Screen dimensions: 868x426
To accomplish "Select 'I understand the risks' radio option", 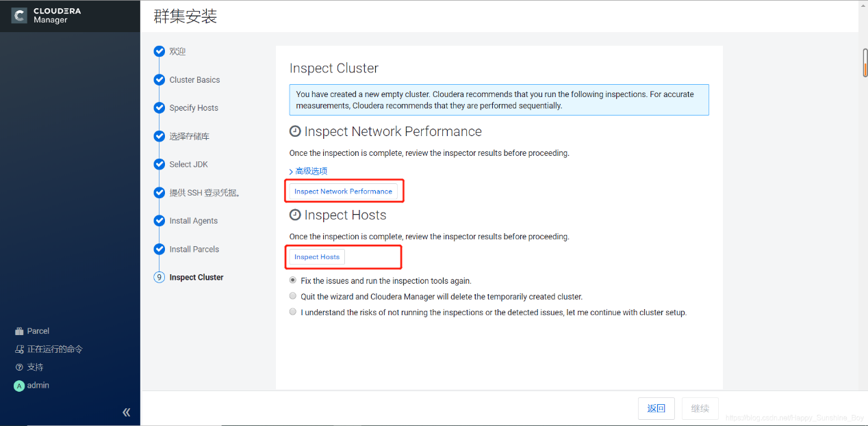I will 293,312.
